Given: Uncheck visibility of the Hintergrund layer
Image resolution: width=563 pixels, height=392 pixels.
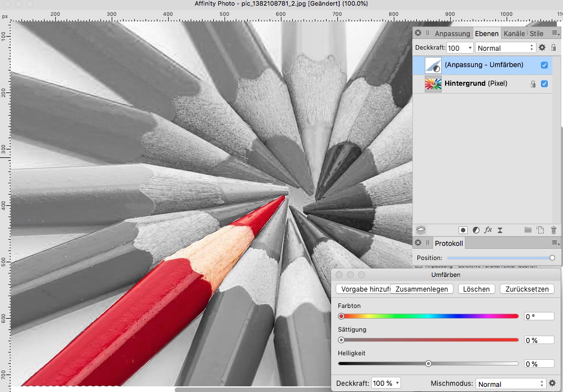Looking at the screenshot, I should point(544,83).
